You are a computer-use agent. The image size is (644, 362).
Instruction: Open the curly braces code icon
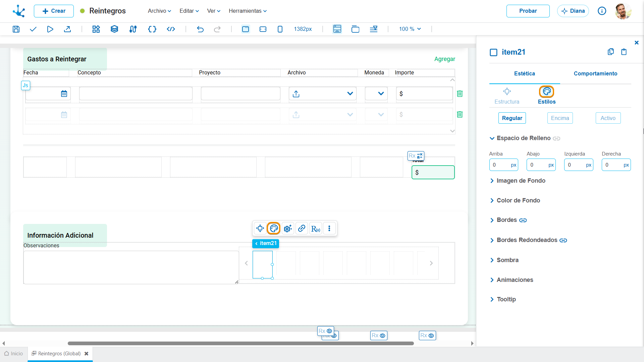[x=152, y=29]
